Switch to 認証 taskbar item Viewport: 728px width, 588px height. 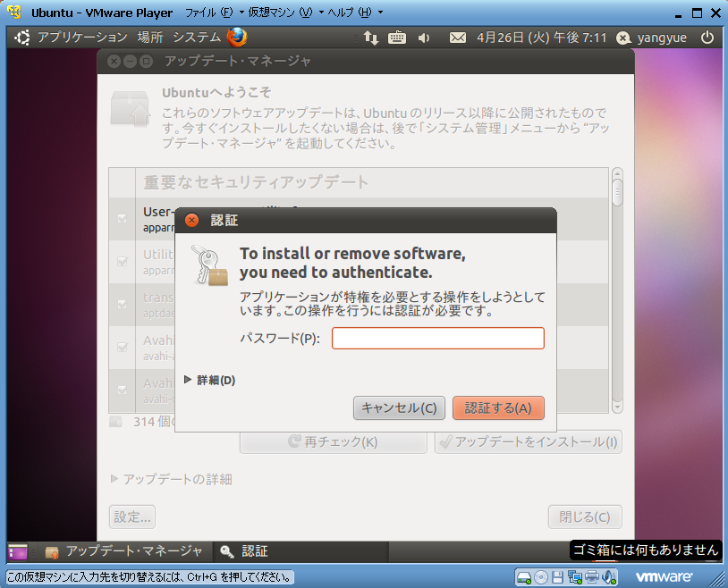coord(301,551)
